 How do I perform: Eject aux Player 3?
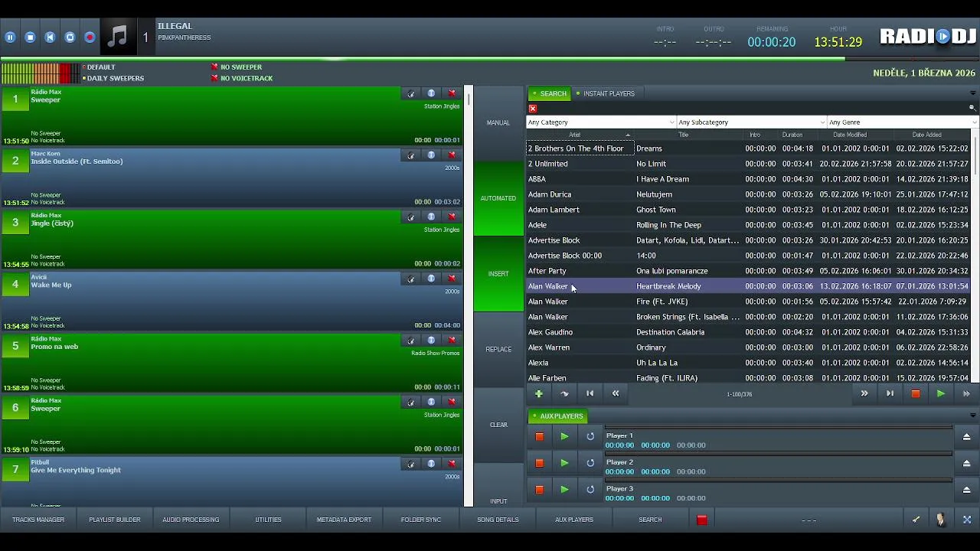(x=966, y=490)
